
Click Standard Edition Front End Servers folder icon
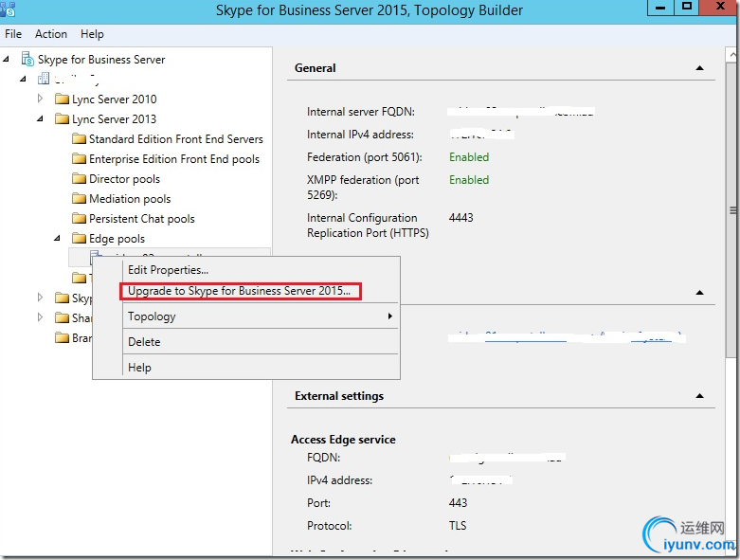[80, 138]
